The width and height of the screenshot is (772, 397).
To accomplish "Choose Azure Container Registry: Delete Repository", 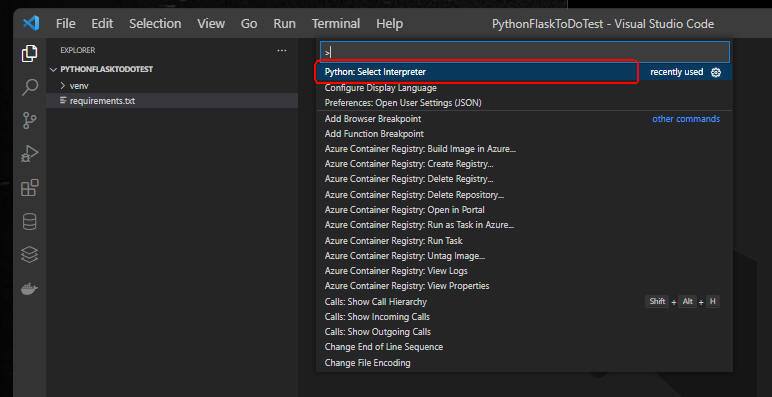I will pyautogui.click(x=524, y=195).
